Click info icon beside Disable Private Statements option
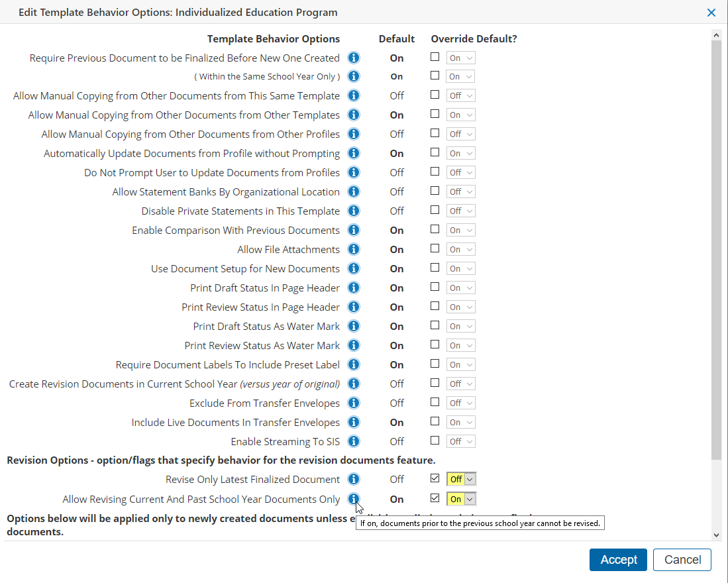Viewport: 728px width, 583px height. coord(353,211)
